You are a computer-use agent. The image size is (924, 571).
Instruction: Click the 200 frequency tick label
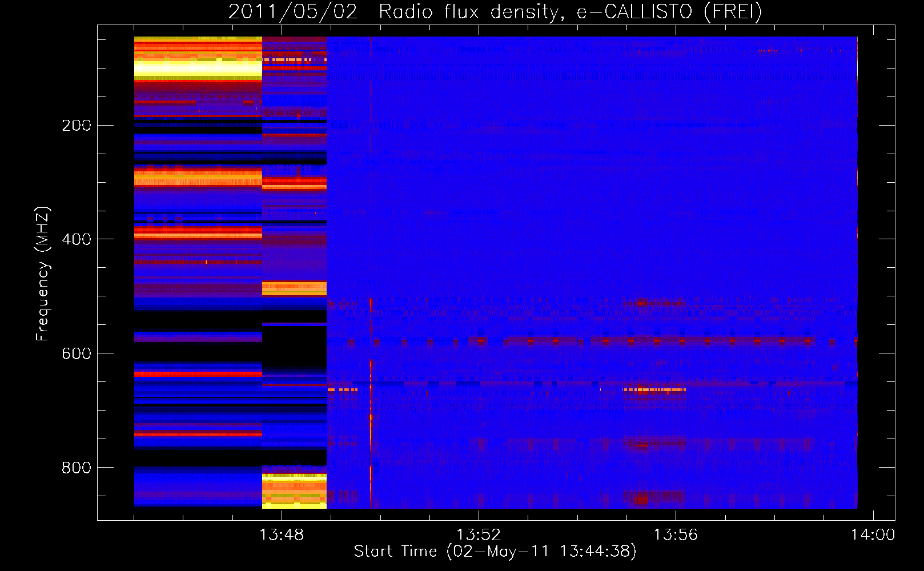(x=77, y=125)
